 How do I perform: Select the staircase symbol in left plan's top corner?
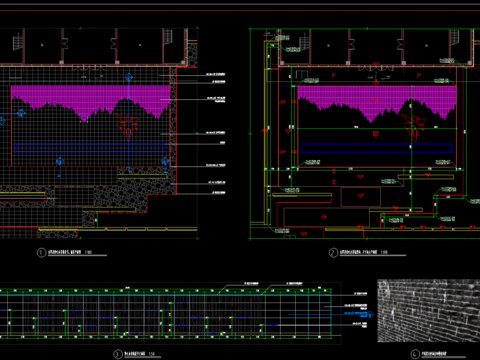pyautogui.click(x=17, y=41)
